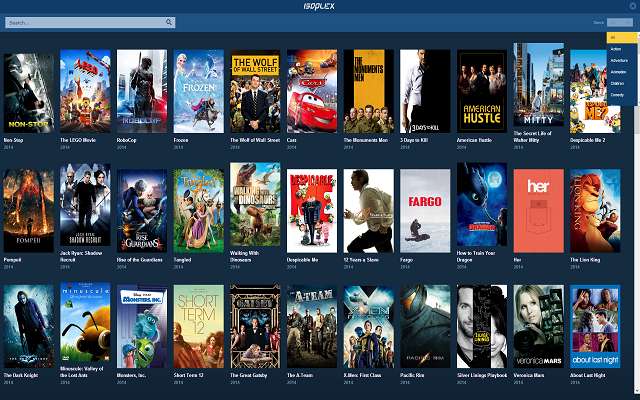Open the Veronica Mars title link
This screenshot has width=640, height=400.
(530, 376)
